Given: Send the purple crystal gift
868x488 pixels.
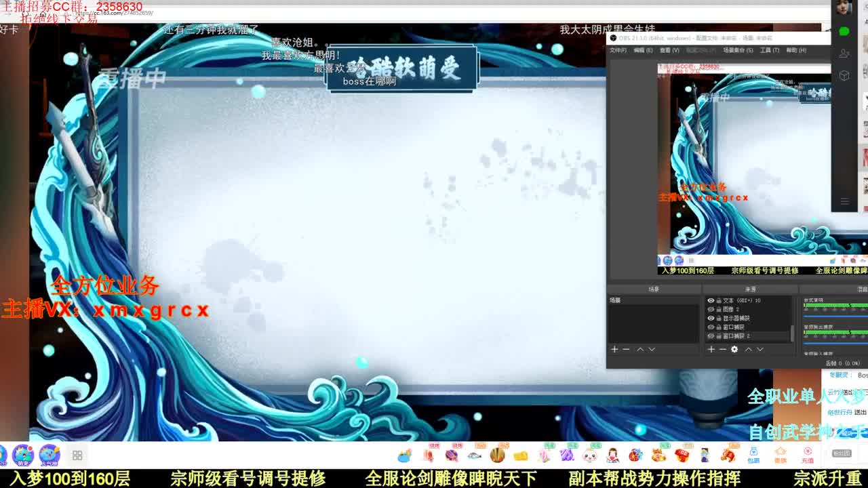Looking at the screenshot, I should point(567,455).
